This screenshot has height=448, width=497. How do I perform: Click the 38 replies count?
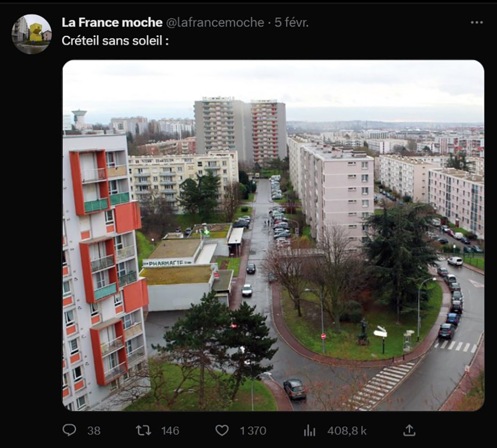(94, 430)
